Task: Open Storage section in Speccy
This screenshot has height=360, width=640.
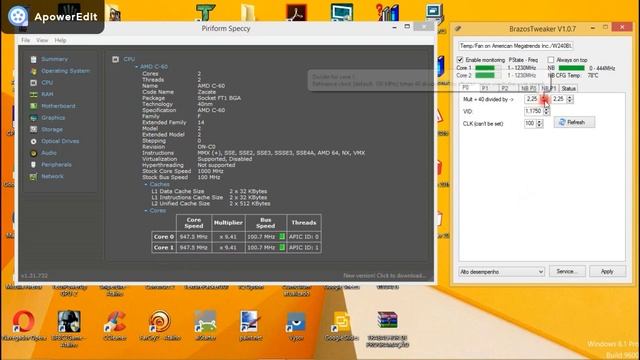Action: click(x=52, y=129)
